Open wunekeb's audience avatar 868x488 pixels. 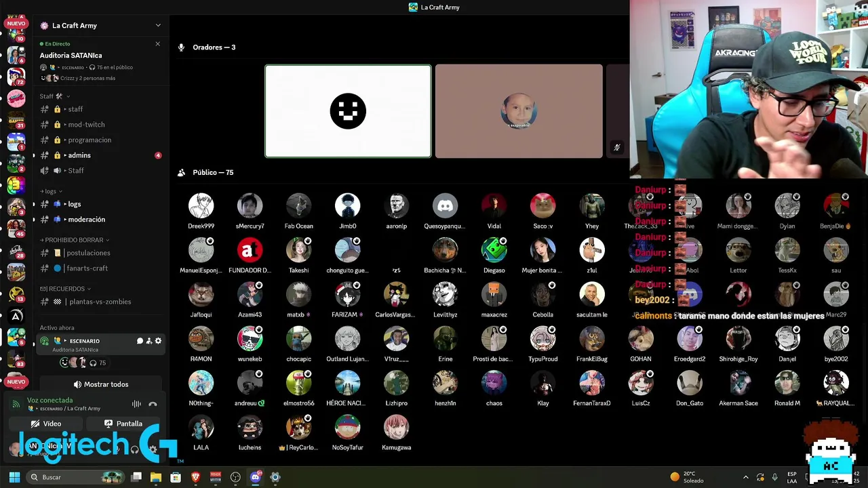point(250,338)
